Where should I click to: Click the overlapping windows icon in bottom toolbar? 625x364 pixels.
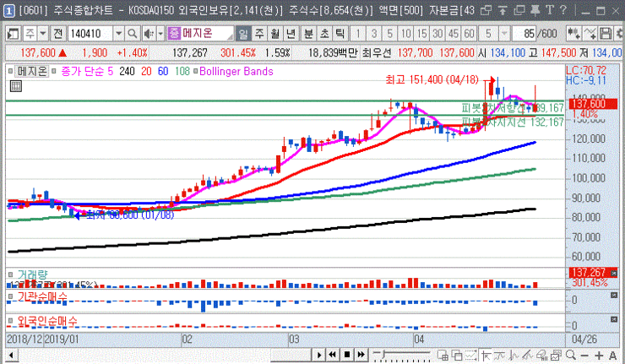pos(457,355)
